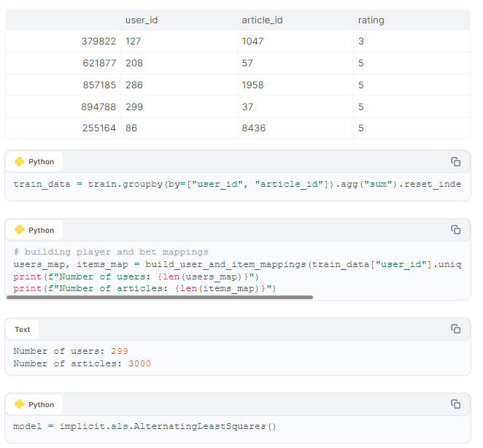Screen dimensions: 483x448
Task: Click the output value 3000 articles
Action: (x=139, y=363)
